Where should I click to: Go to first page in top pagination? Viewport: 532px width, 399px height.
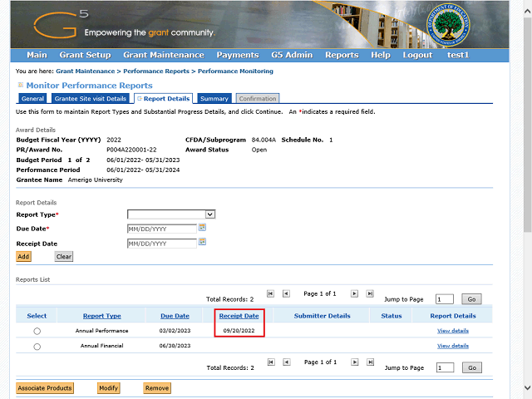tap(270, 293)
